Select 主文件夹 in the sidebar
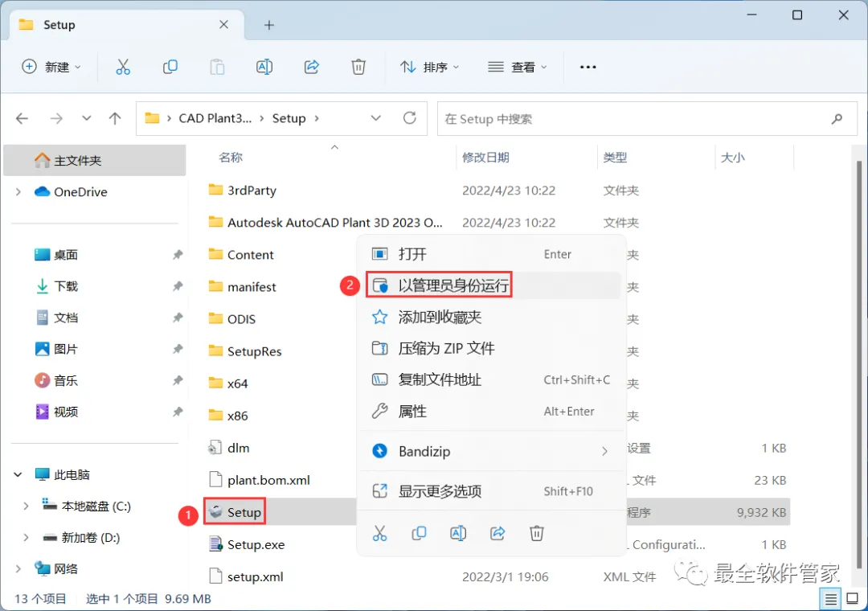 click(x=95, y=161)
